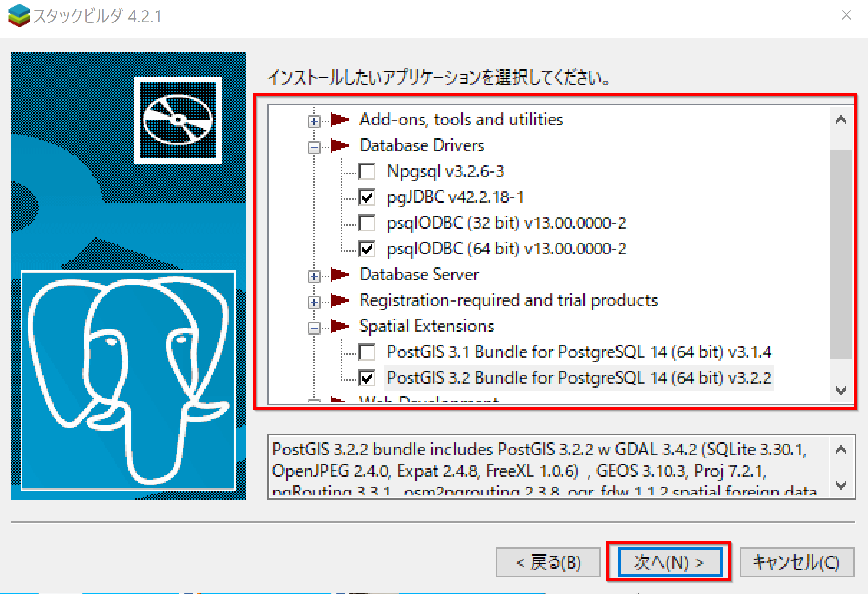
Task: Click description box scroll down arrow
Action: click(x=841, y=484)
